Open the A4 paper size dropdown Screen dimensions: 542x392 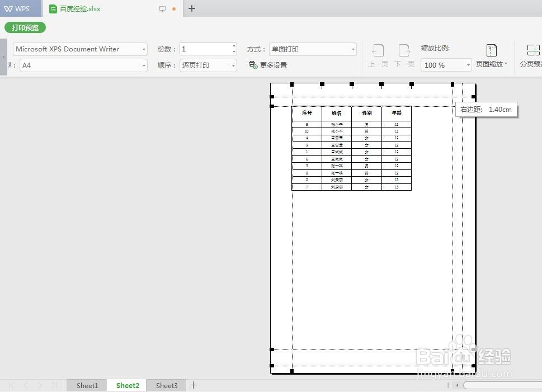(143, 65)
